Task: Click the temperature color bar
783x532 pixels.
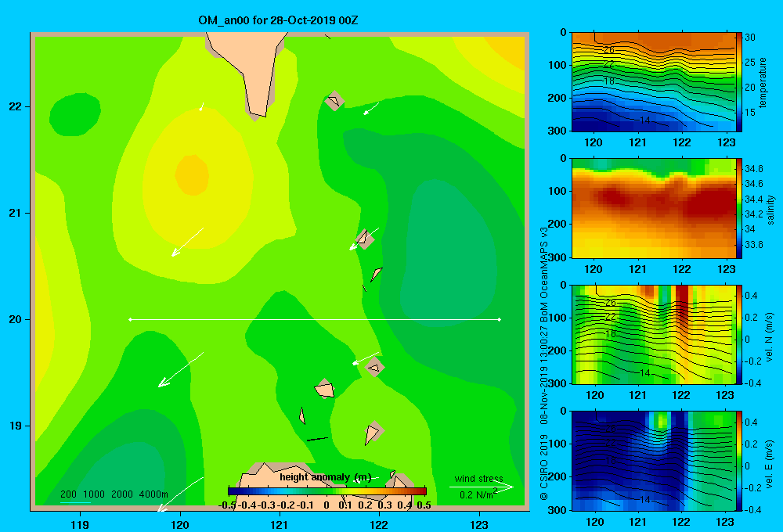Action: click(x=739, y=82)
